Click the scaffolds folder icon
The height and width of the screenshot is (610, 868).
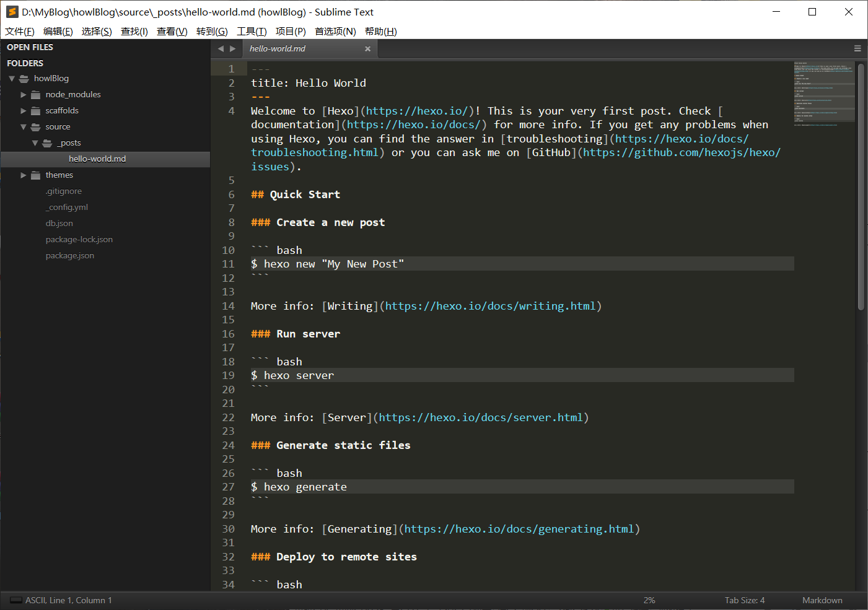point(36,111)
